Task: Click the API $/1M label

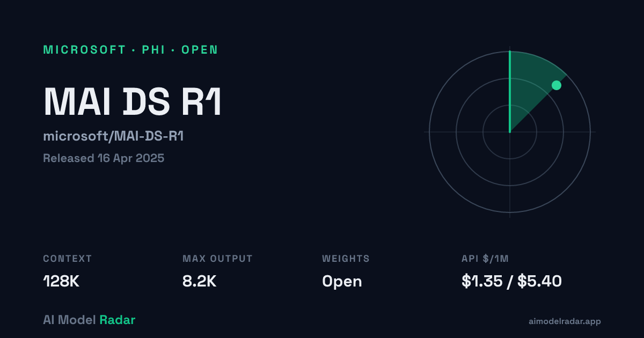Action: [x=485, y=259]
